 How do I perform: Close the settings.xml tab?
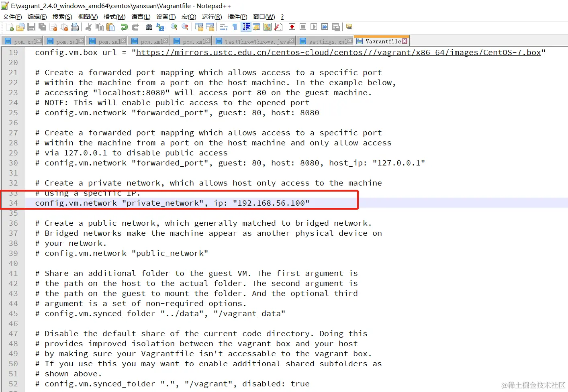tap(350, 41)
